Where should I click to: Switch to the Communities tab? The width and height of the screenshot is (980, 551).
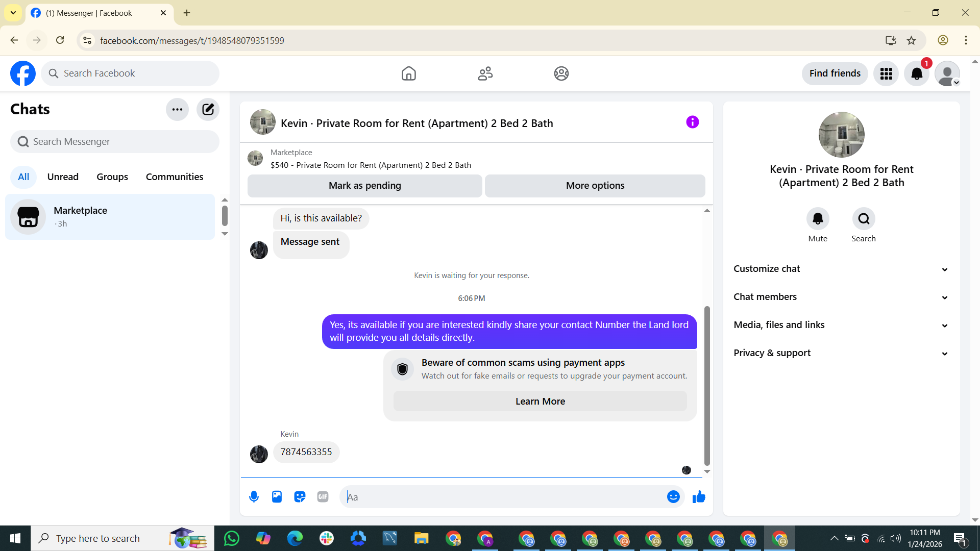pos(175,177)
